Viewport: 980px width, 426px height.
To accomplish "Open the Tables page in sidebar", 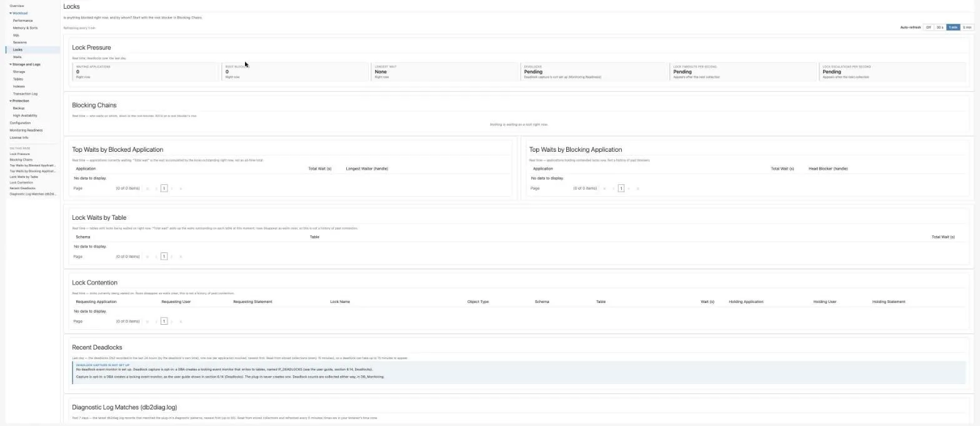I will tap(18, 79).
